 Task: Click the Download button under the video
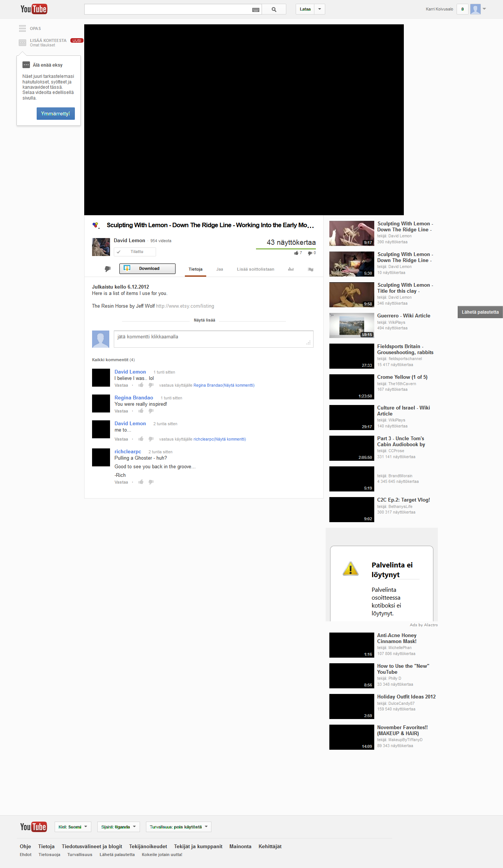147,269
